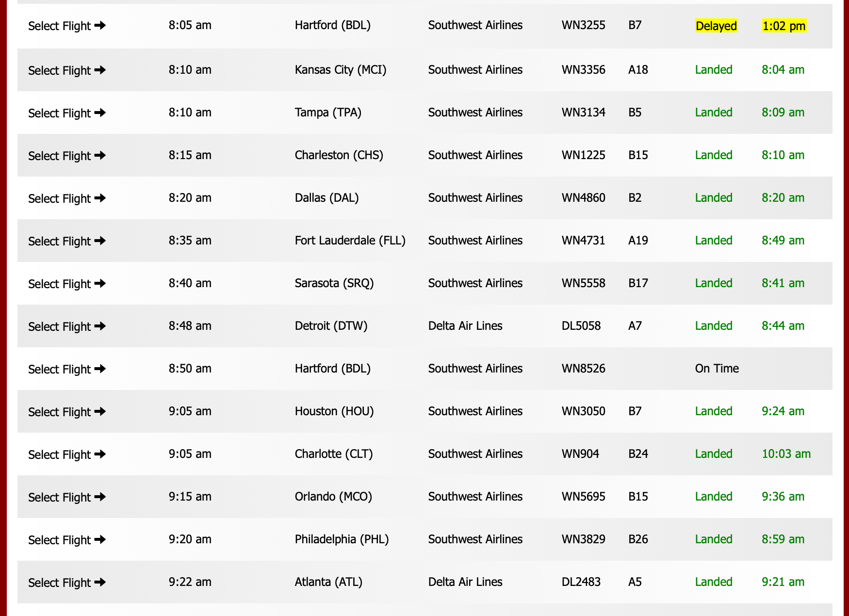
Task: Click Delta Air Lines in the Atlanta row
Action: pos(465,582)
